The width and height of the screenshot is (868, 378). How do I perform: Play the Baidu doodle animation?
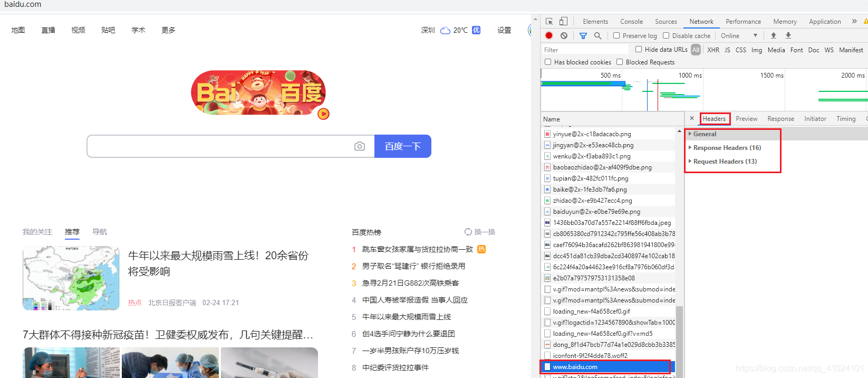pyautogui.click(x=323, y=114)
